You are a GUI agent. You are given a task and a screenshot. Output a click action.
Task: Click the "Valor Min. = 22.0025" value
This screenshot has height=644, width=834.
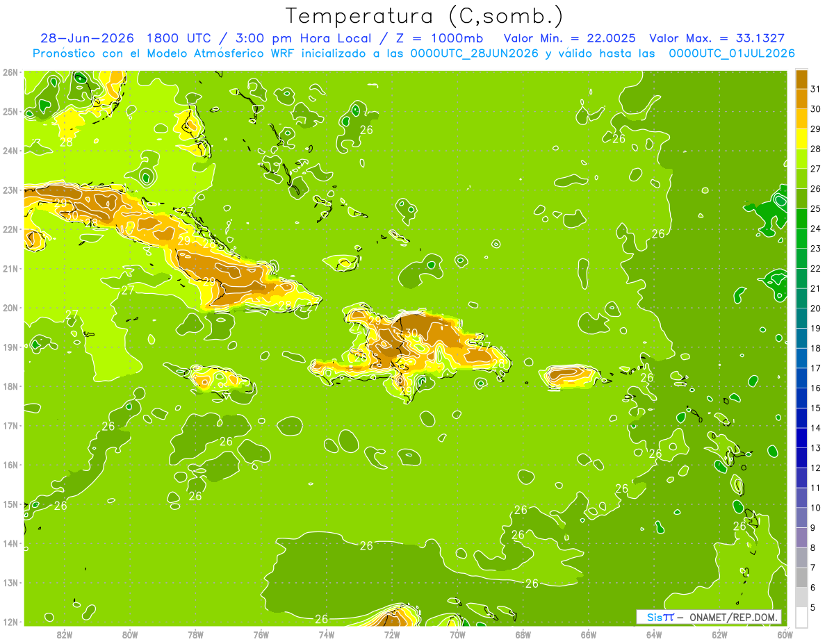[570, 38]
